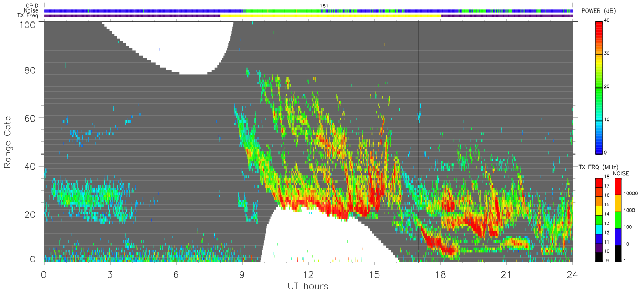Click the TX FRQ (MHz) legend title
The image size is (644, 297).
pyautogui.click(x=599, y=167)
